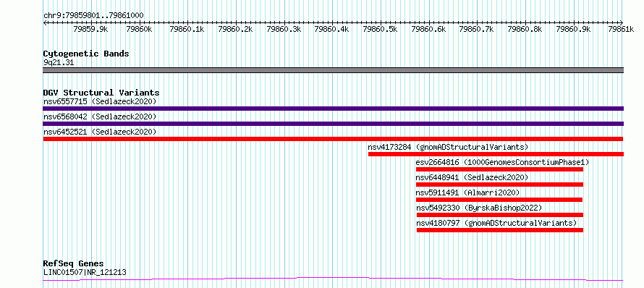The width and height of the screenshot is (644, 288).
Task: Select the gray 9q21.31 cytogenetic band bar
Action: pyautogui.click(x=333, y=70)
